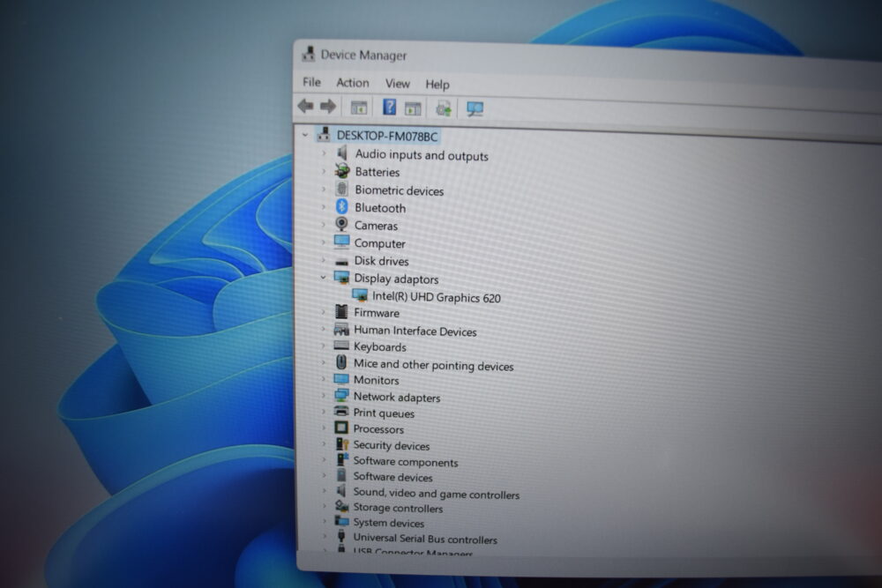Image resolution: width=882 pixels, height=588 pixels.
Task: Click the Show/Hide console tree toolbar icon
Action: point(359,107)
